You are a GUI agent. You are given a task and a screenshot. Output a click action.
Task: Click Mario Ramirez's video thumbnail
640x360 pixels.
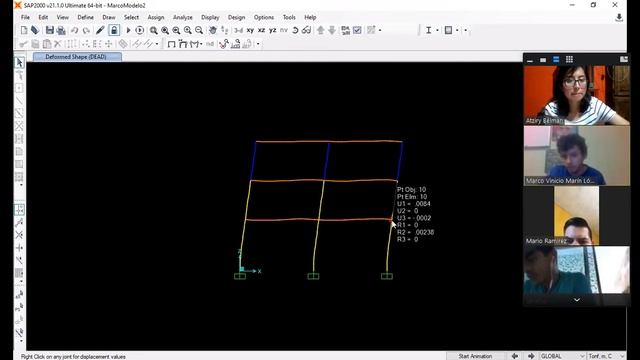coord(576,215)
